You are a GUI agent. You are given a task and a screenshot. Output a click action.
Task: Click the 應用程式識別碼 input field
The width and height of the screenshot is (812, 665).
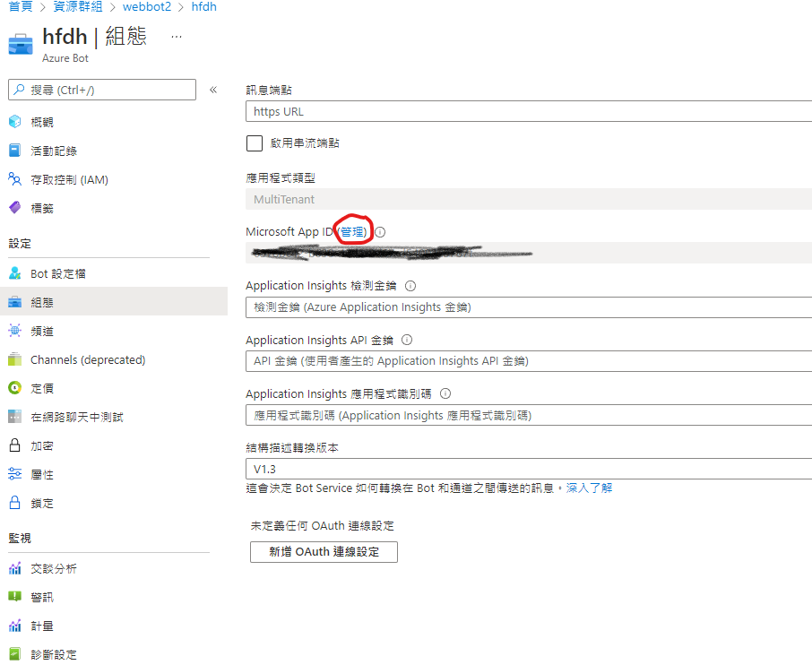point(529,415)
